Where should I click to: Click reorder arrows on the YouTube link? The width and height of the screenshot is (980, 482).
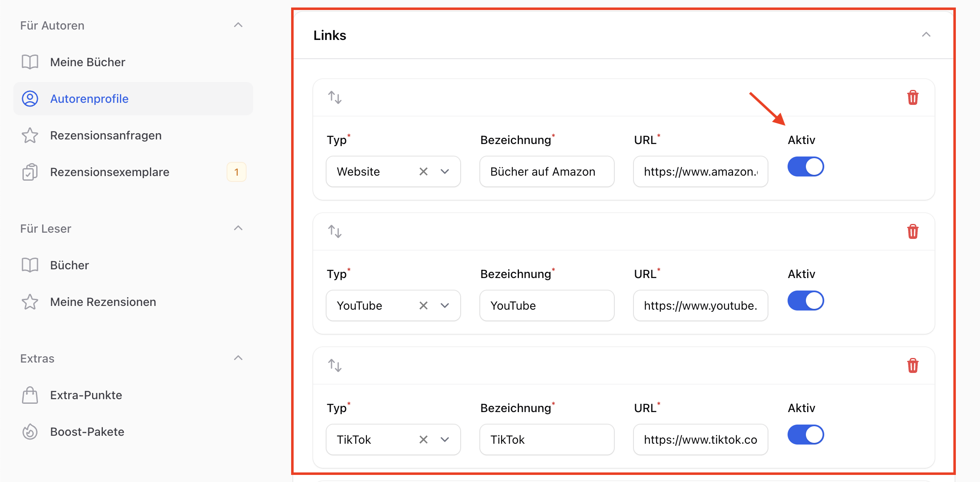[x=335, y=231]
